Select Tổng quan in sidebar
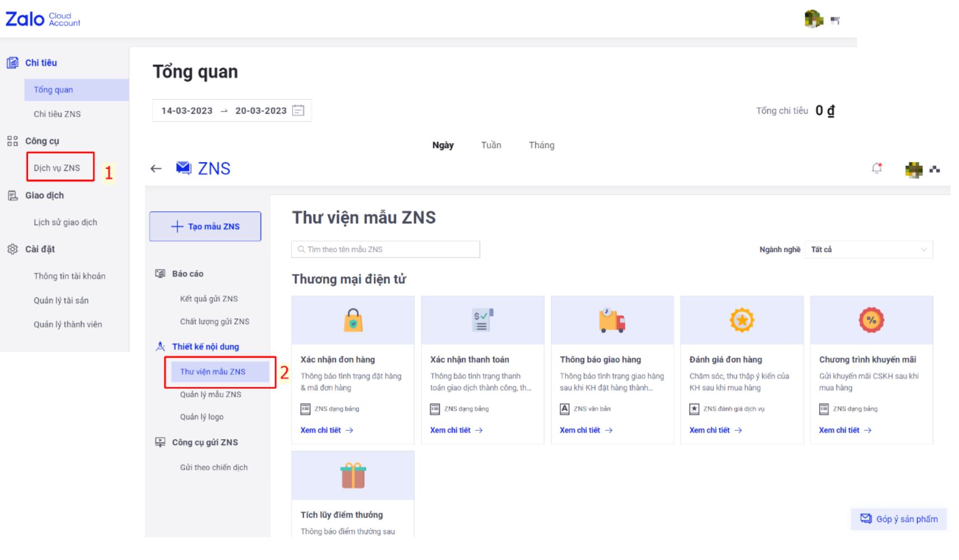Viewport: 959px width, 560px height. pos(77,89)
